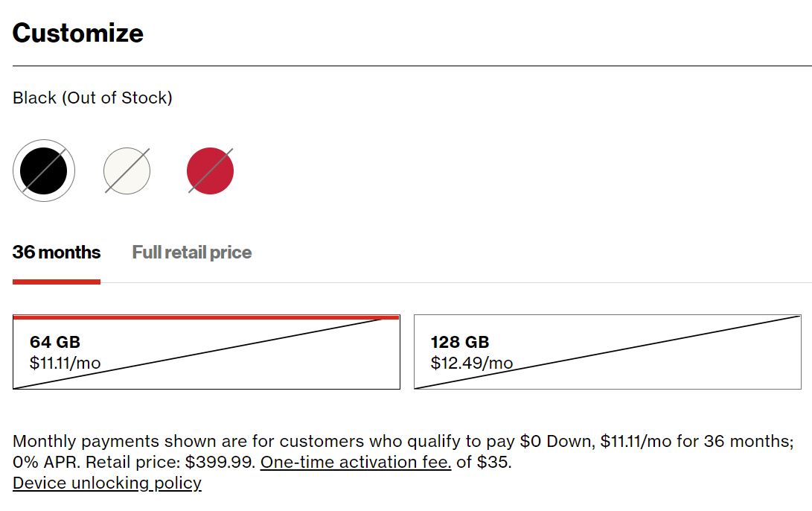Click the 64 GB label text
The image size is (812, 511).
coord(55,342)
